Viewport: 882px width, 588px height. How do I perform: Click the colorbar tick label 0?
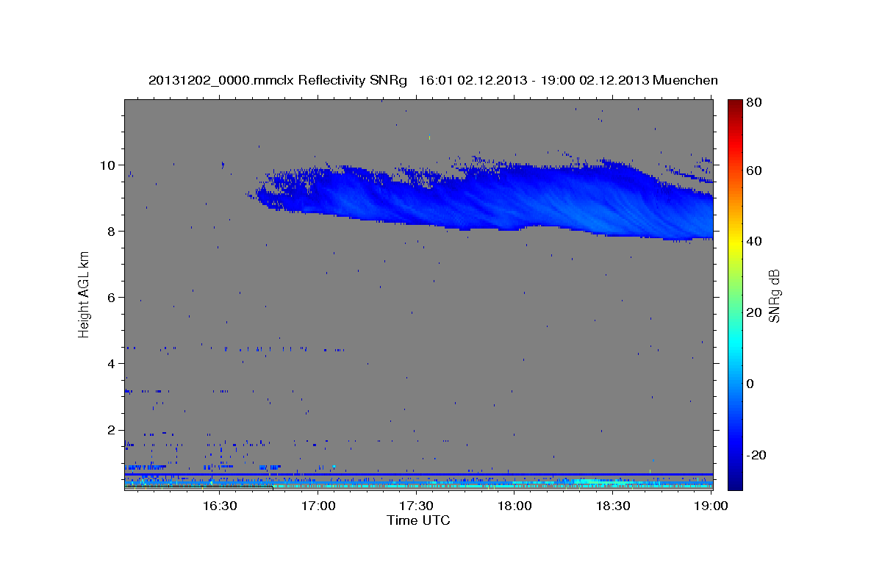pos(750,384)
